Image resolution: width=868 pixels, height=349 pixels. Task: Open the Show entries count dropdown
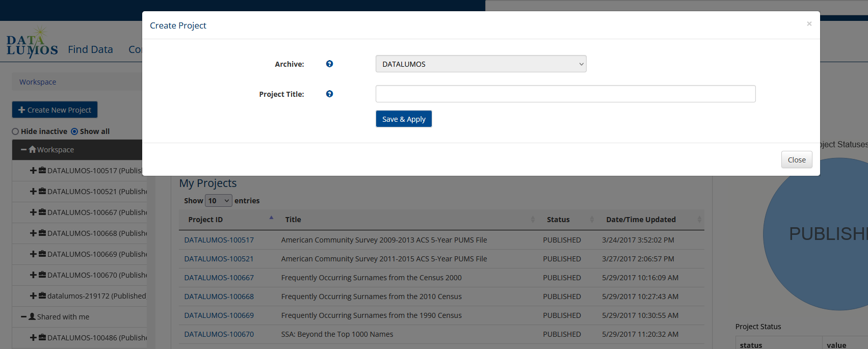(x=219, y=201)
